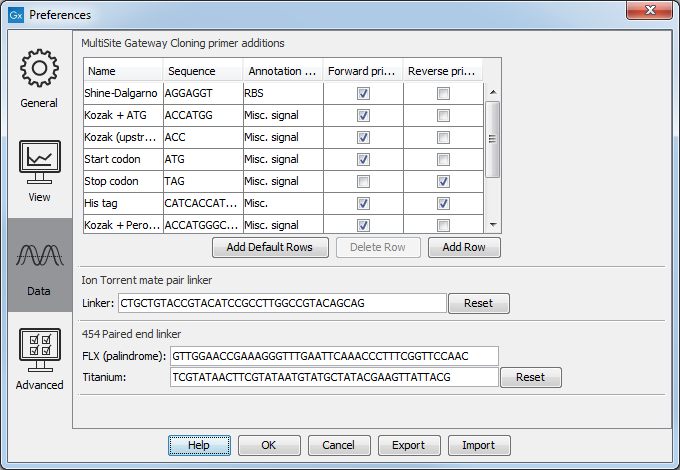Viewport: 680px width, 470px height.
Task: Select the Shine-Dalgarno name cell
Action: coord(123,93)
